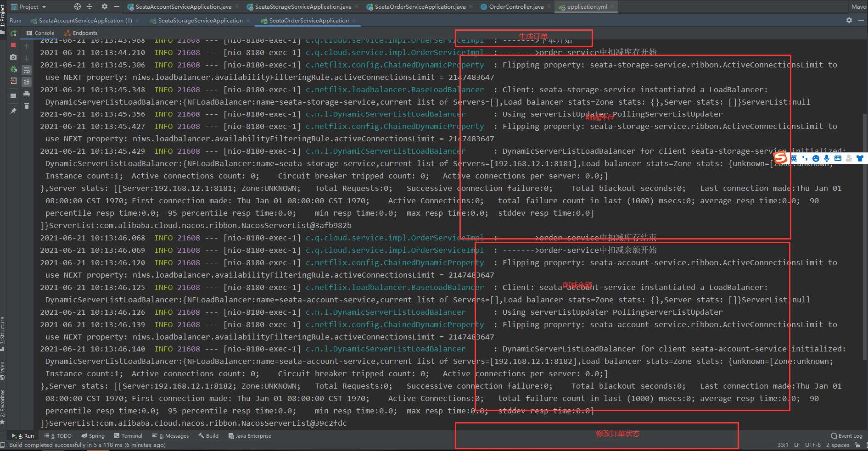
Task: Open the Java Enterprise tool window
Action: [250, 436]
